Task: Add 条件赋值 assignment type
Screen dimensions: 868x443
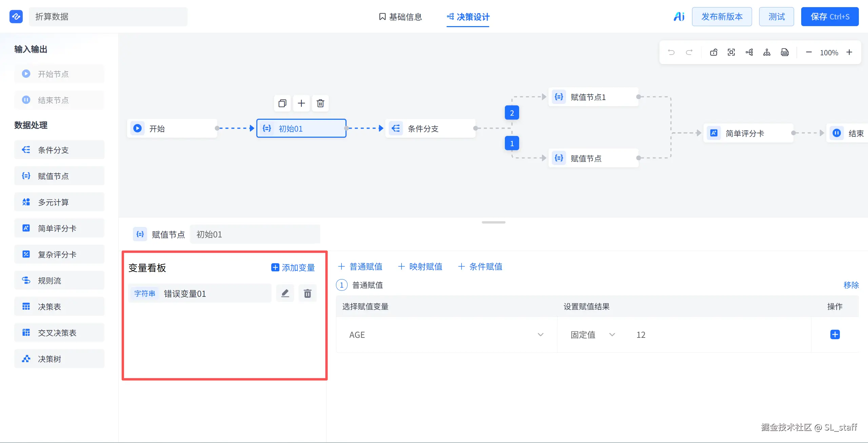Action: (480, 267)
